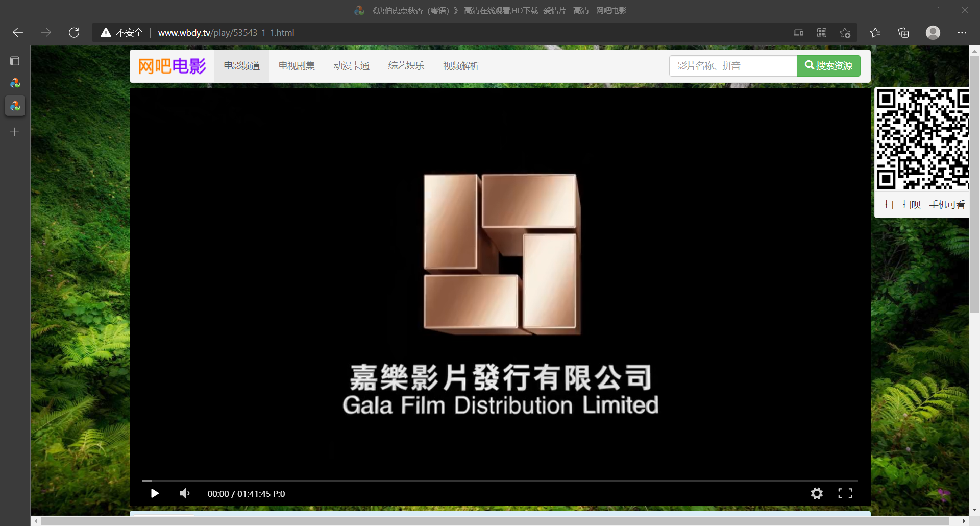Restore the browser window size
The image size is (980, 526).
[x=936, y=10]
